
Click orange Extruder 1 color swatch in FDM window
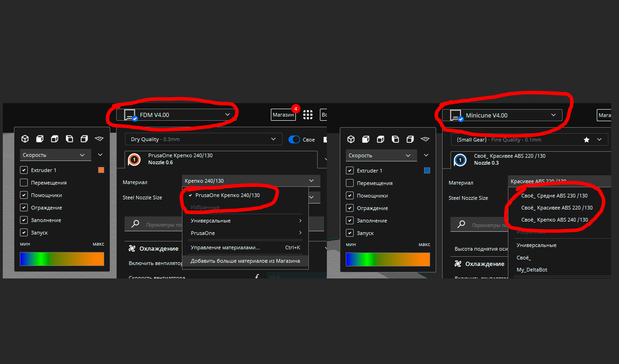click(101, 170)
